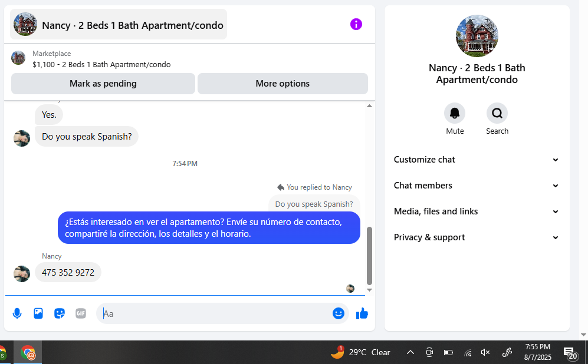Attach a photo with image icon

[38, 313]
